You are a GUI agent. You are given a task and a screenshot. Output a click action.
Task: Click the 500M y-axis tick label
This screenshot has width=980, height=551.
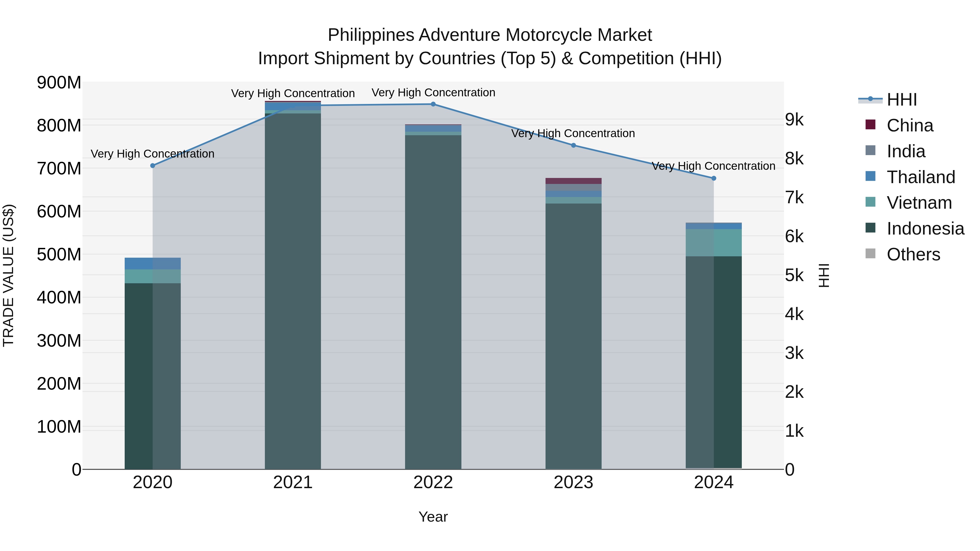(x=59, y=254)
